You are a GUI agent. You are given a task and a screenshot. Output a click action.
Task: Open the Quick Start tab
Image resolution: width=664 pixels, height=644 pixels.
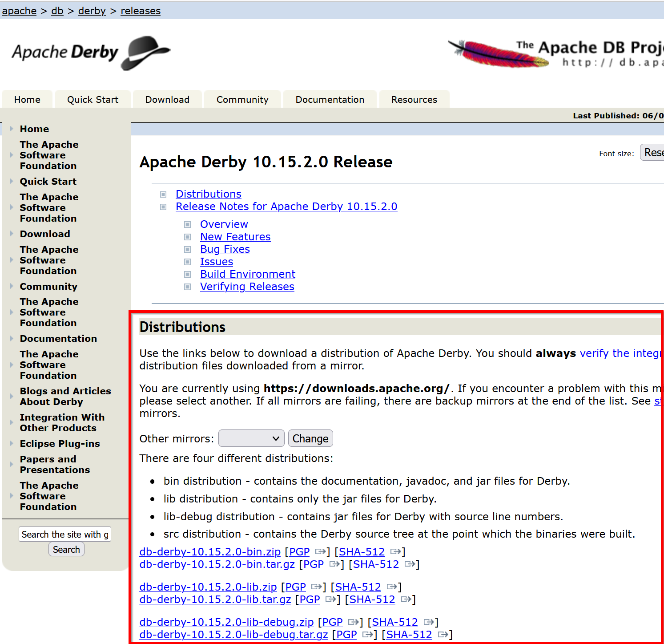click(93, 100)
